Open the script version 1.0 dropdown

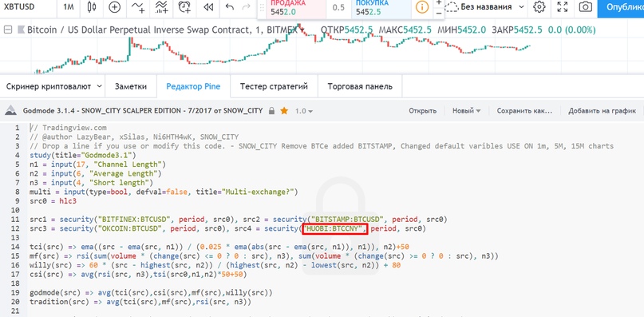point(304,111)
